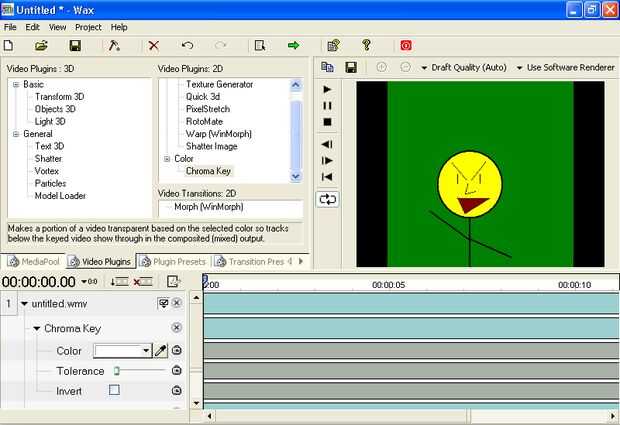
Task: Open the Project menu
Action: click(x=88, y=27)
